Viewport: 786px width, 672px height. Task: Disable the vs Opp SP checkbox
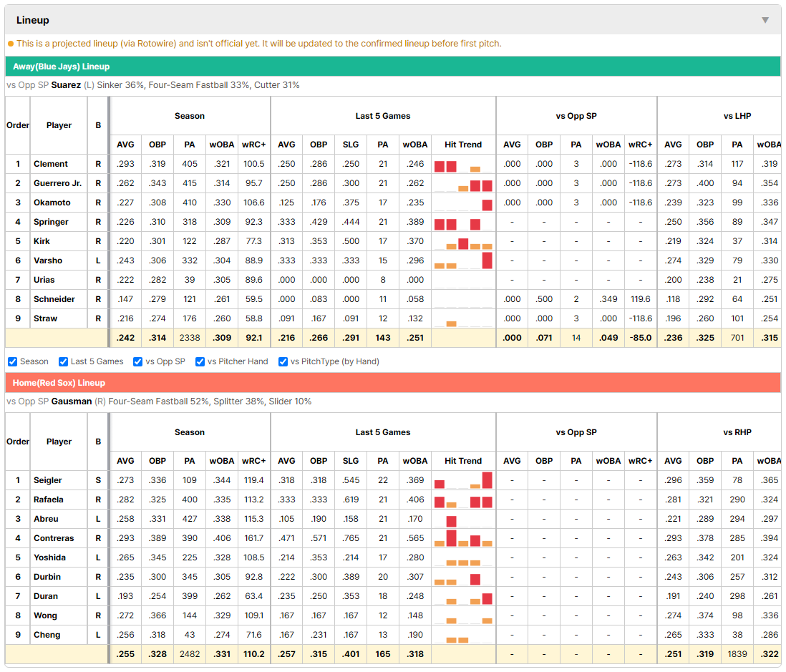click(138, 362)
